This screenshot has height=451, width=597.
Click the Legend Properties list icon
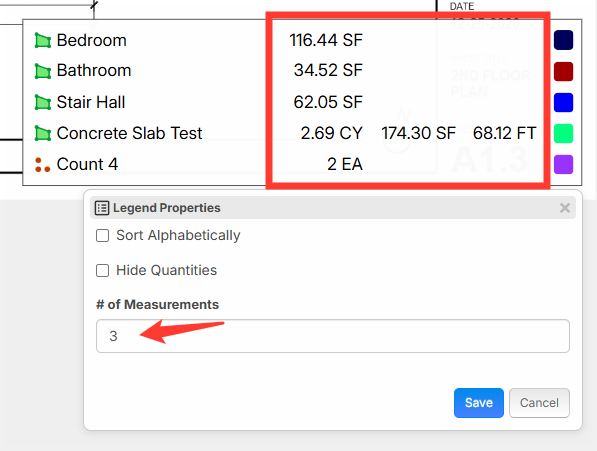coord(102,208)
